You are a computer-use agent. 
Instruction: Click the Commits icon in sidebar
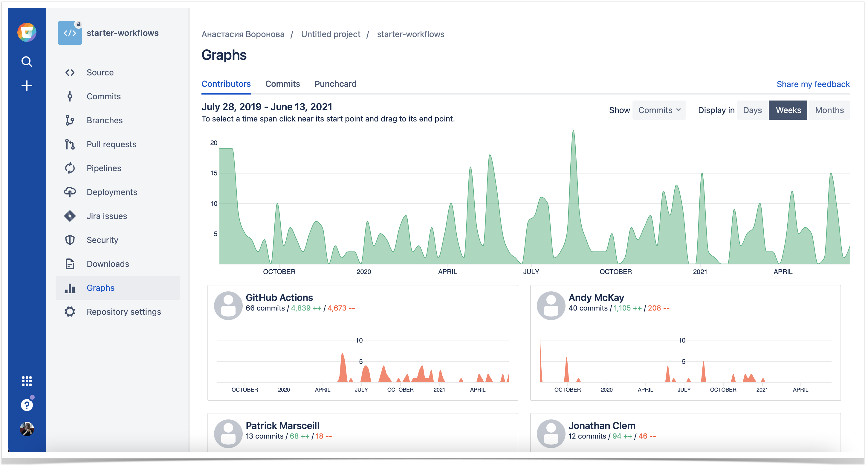[x=70, y=96]
